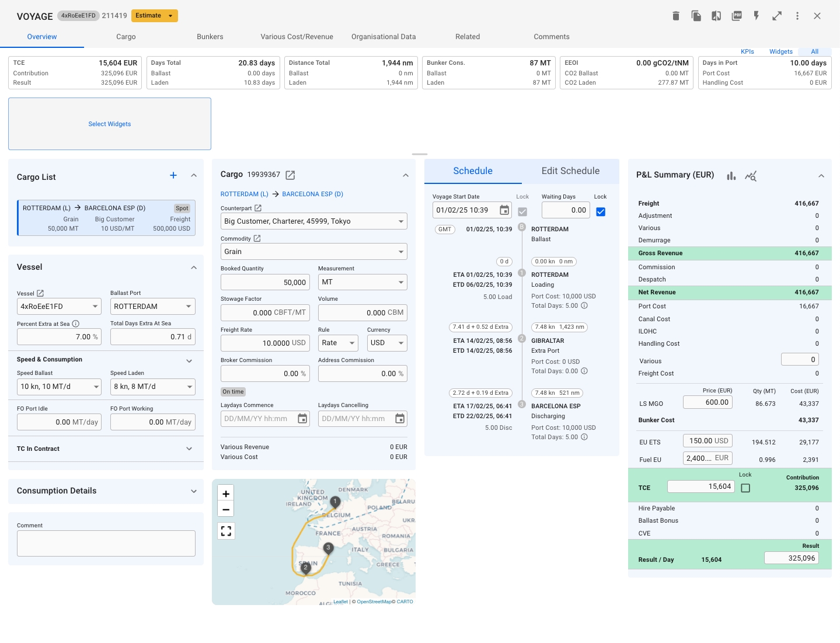Toggle the Waiting Days lock checkbox
840x643 pixels.
click(x=601, y=211)
